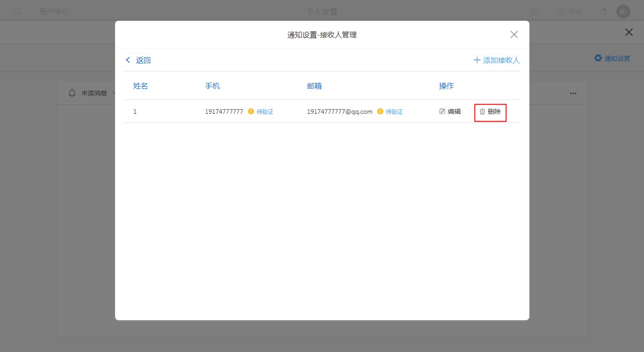Click the notification bell in top bar
Screen dimensions: 644x352
[x=603, y=12]
